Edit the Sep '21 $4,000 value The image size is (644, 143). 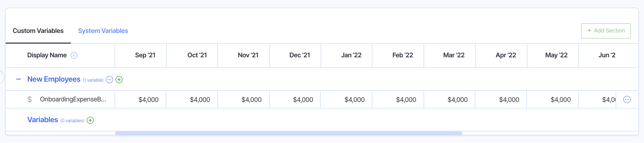[148, 100]
